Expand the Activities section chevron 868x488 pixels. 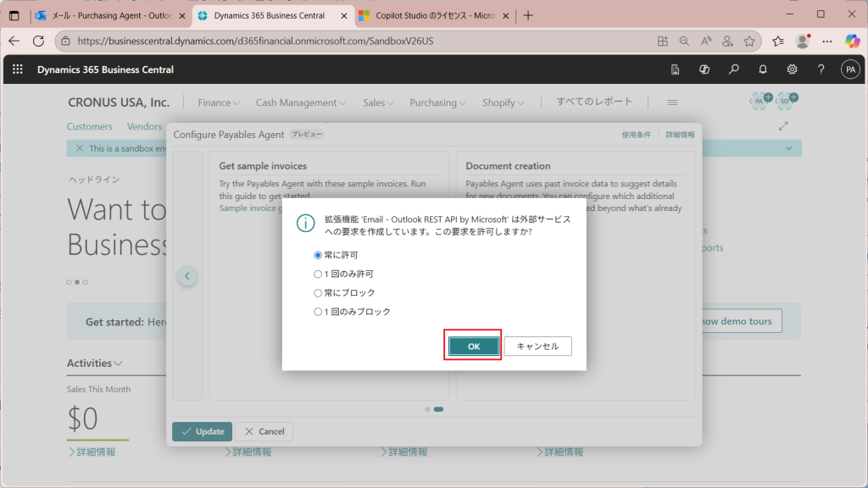coord(118,363)
